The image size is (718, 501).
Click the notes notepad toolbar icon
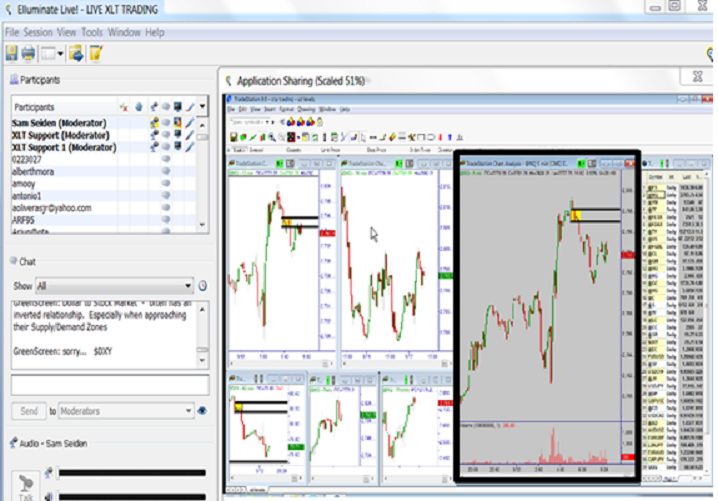coord(95,53)
